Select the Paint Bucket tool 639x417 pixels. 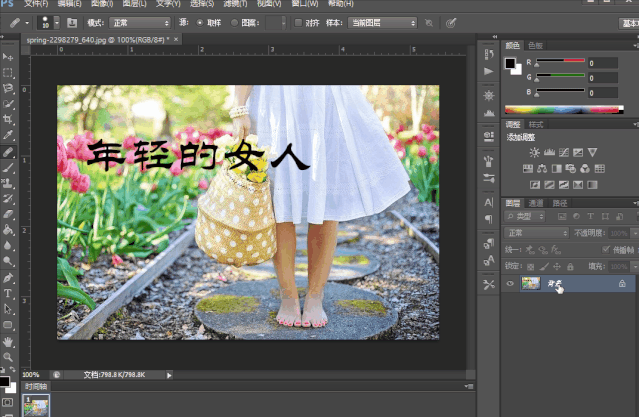pyautogui.click(x=8, y=229)
